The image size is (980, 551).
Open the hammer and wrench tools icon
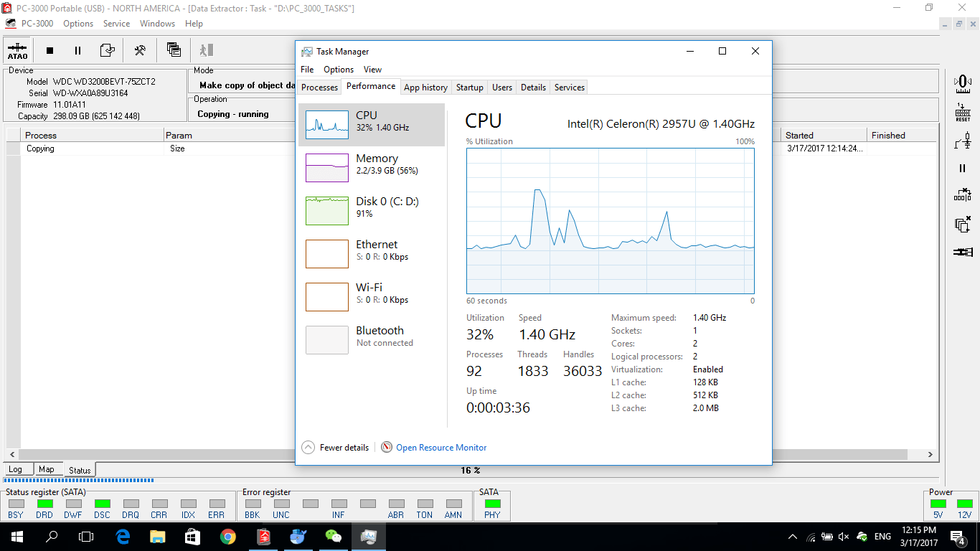140,50
